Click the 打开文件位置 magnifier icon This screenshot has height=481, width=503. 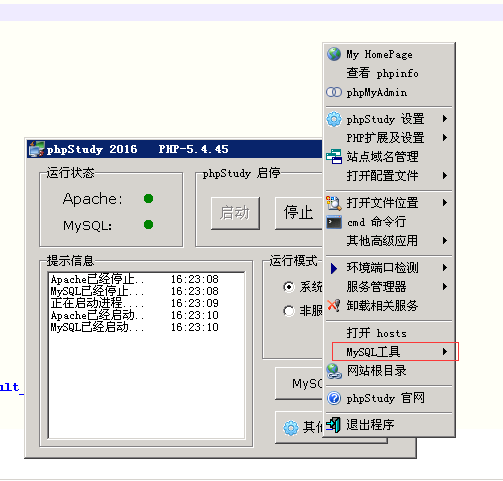pos(334,203)
